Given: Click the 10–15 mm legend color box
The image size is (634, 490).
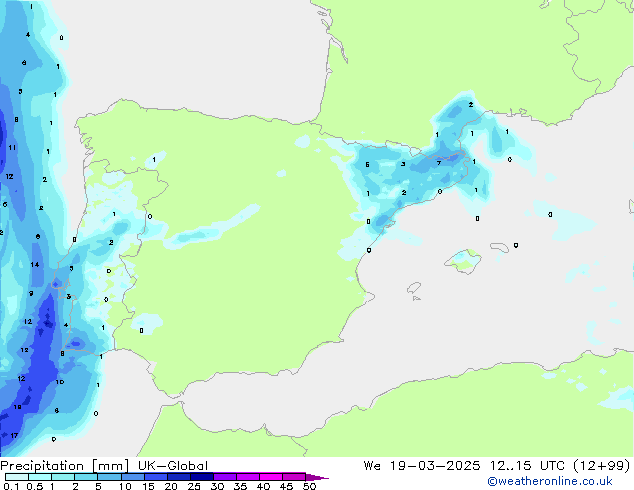Looking at the screenshot, I should (x=132, y=477).
